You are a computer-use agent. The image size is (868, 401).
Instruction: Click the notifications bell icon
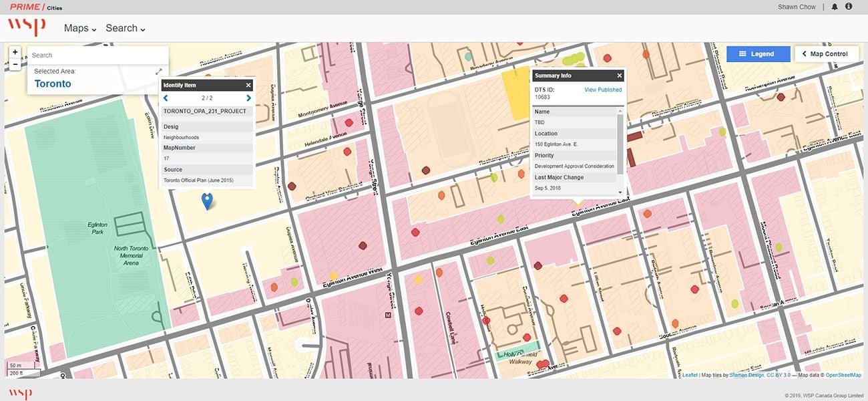pos(835,7)
